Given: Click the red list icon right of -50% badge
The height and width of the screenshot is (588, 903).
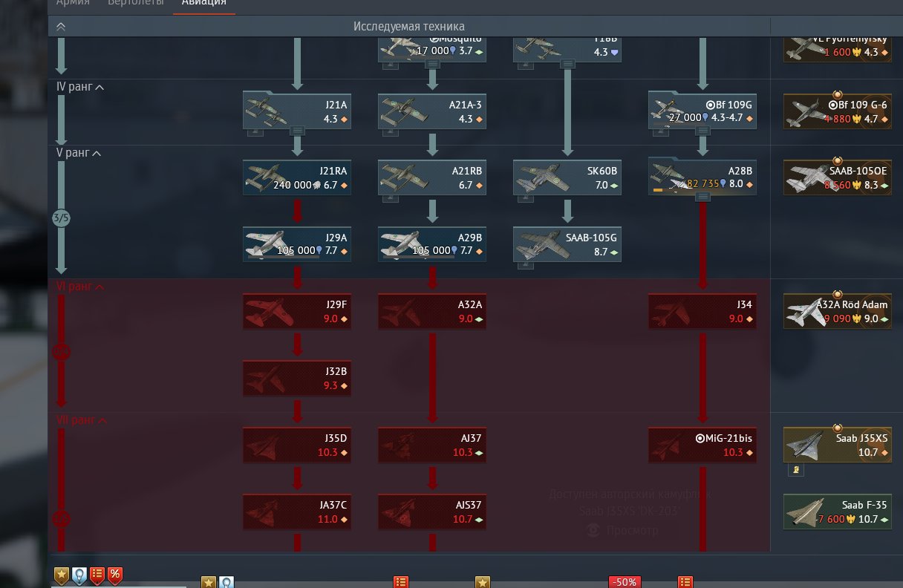Looking at the screenshot, I should (685, 582).
